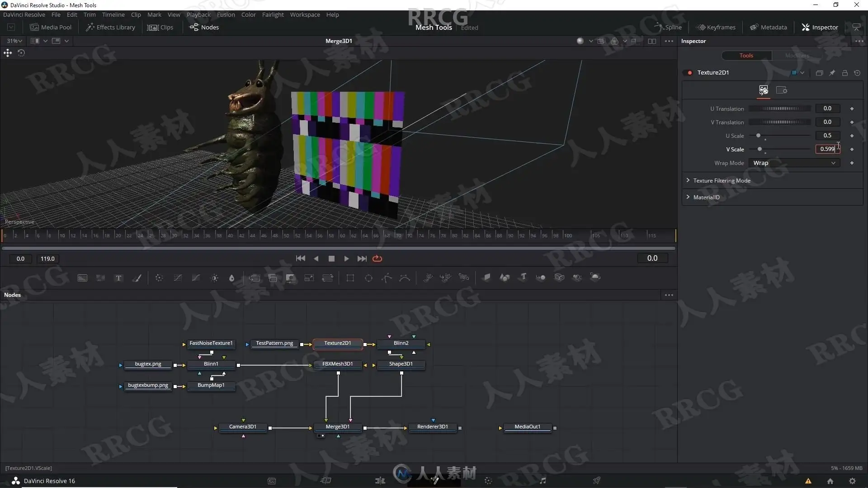Open the 31% viewer zoom dropdown
868x488 pixels.
tap(14, 41)
